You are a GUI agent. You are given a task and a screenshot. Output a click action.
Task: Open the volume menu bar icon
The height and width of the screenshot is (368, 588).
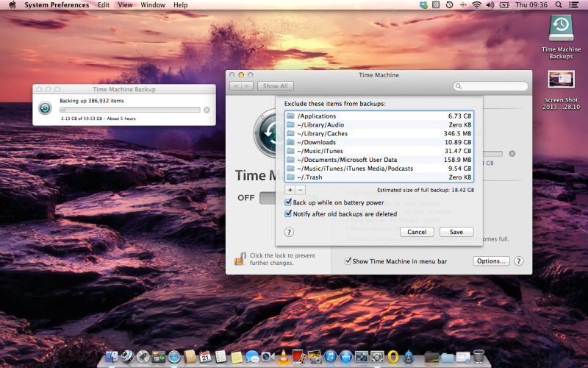(x=490, y=5)
